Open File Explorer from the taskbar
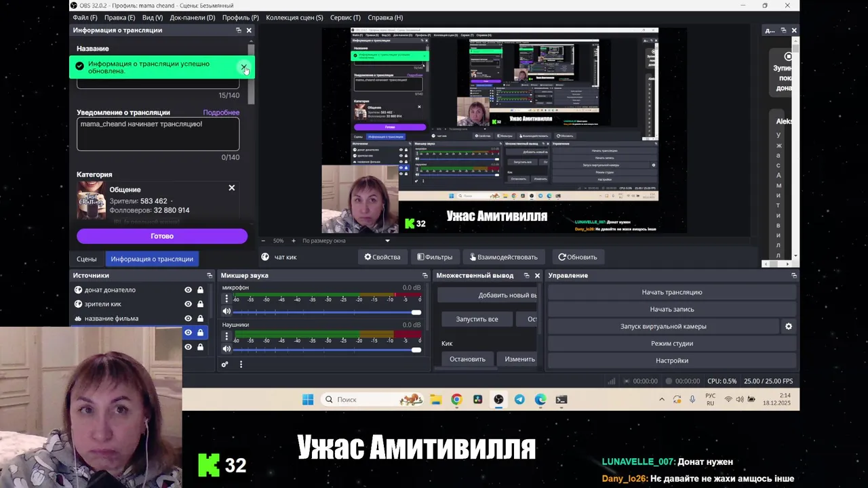The image size is (868, 488). pyautogui.click(x=435, y=399)
